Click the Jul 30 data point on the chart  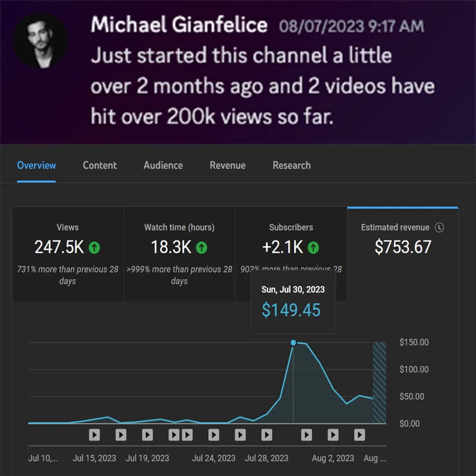[x=293, y=343]
